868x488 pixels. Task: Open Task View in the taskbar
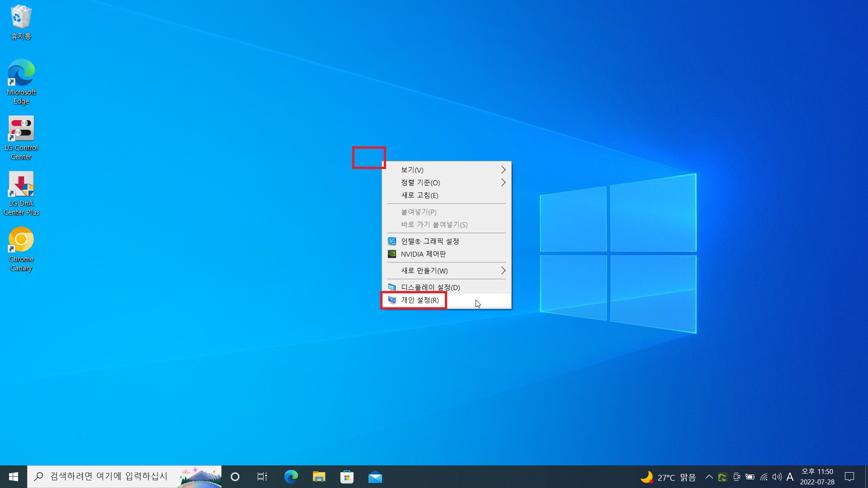click(262, 477)
